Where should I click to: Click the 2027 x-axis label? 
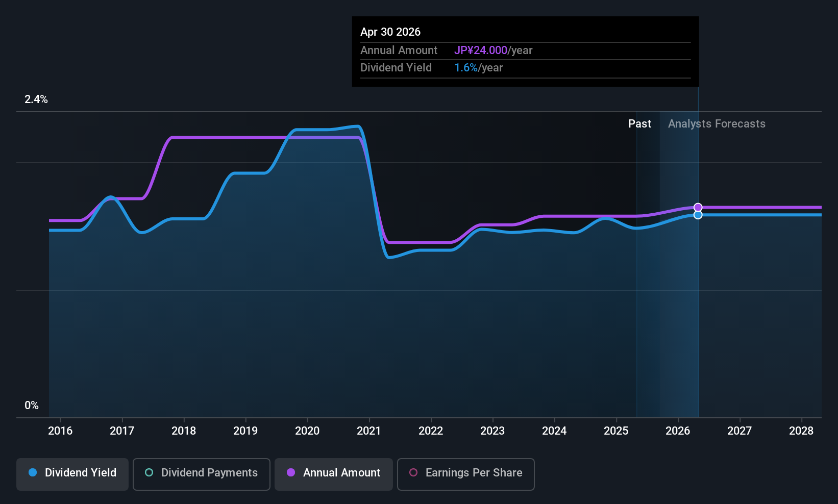click(740, 431)
